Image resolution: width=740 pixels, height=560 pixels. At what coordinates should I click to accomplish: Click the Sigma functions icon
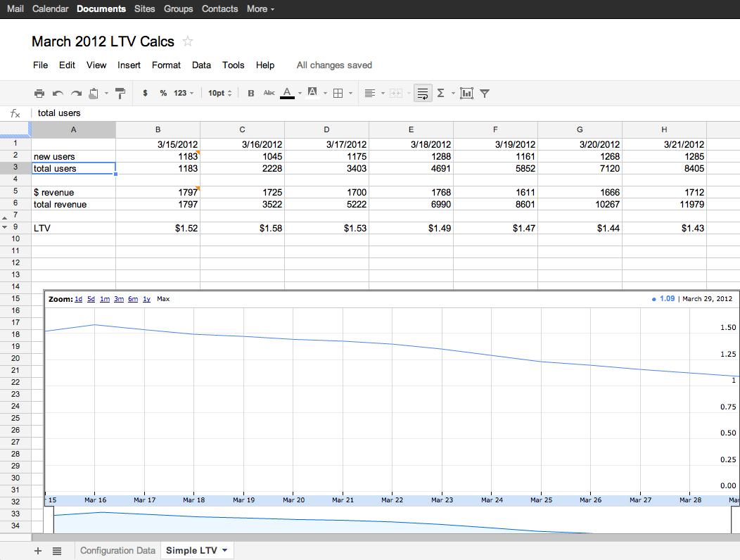[x=441, y=94]
